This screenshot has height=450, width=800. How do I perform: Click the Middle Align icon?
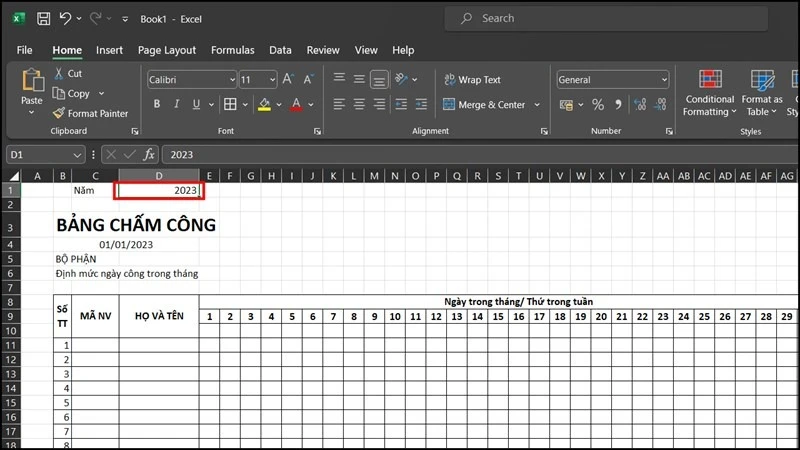click(359, 79)
